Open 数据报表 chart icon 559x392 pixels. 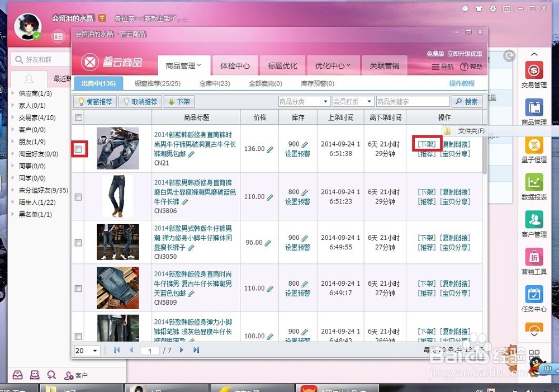pos(534,182)
